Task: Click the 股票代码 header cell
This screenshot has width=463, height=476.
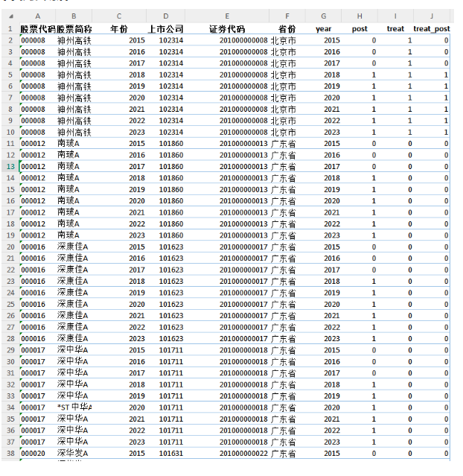Action: [x=38, y=29]
